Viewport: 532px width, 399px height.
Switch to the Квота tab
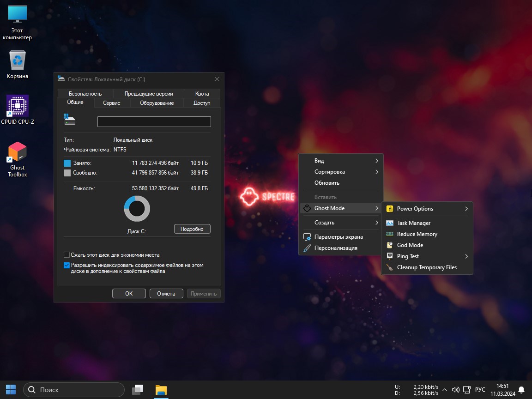click(202, 94)
